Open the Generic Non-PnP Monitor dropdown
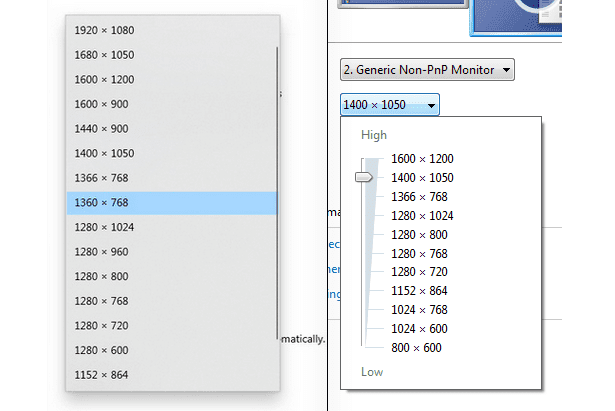 coord(427,70)
